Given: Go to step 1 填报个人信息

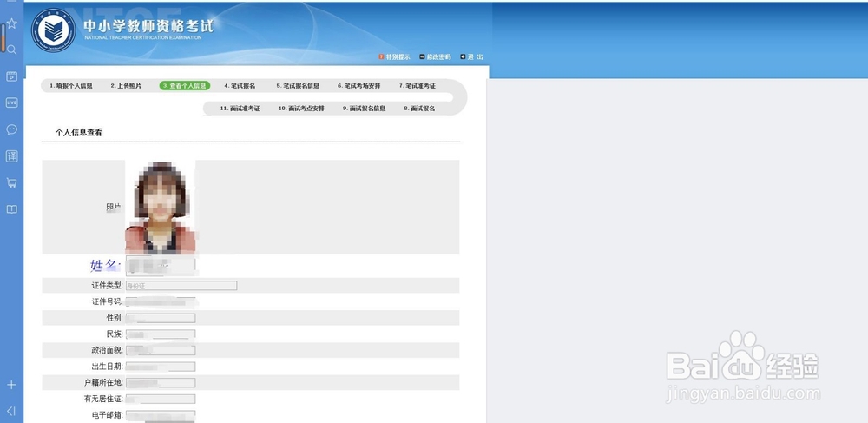Looking at the screenshot, I should 71,86.
